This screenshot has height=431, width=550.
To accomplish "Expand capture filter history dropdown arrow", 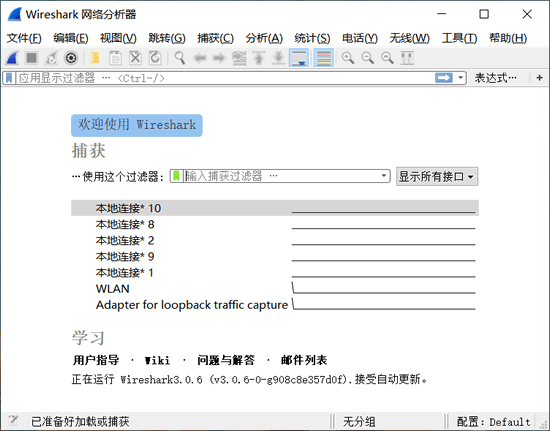I will coord(384,176).
